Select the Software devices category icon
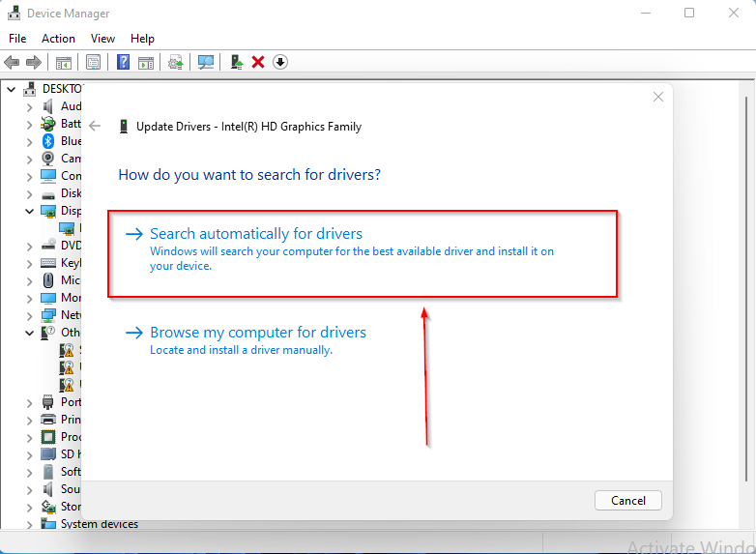This screenshot has width=756, height=554. 48,472
